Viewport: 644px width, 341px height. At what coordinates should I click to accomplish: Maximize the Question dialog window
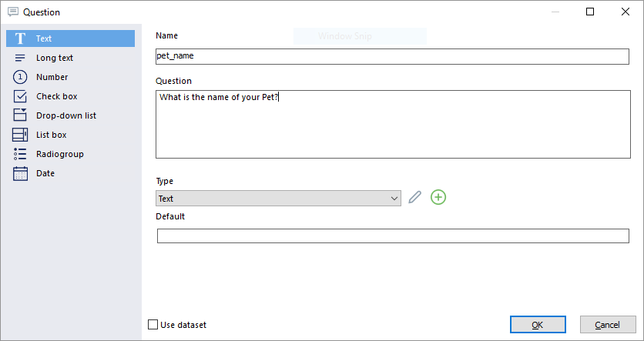[x=590, y=12]
